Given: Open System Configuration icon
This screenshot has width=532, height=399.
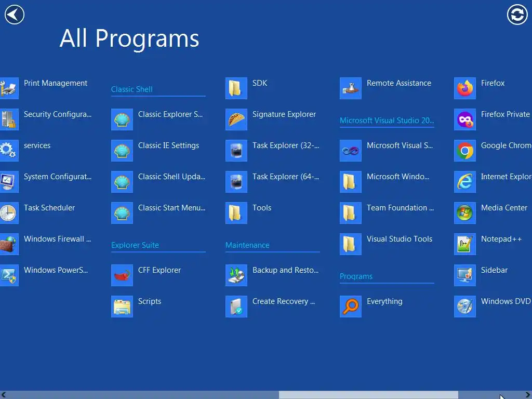Looking at the screenshot, I should [9, 182].
